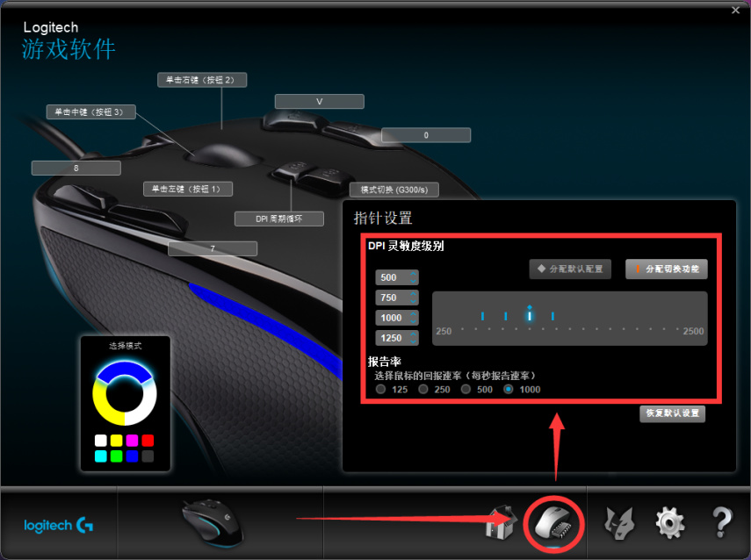Open 单击左键 (按钮 1) button assignment
Image resolution: width=751 pixels, height=560 pixels.
(x=188, y=189)
